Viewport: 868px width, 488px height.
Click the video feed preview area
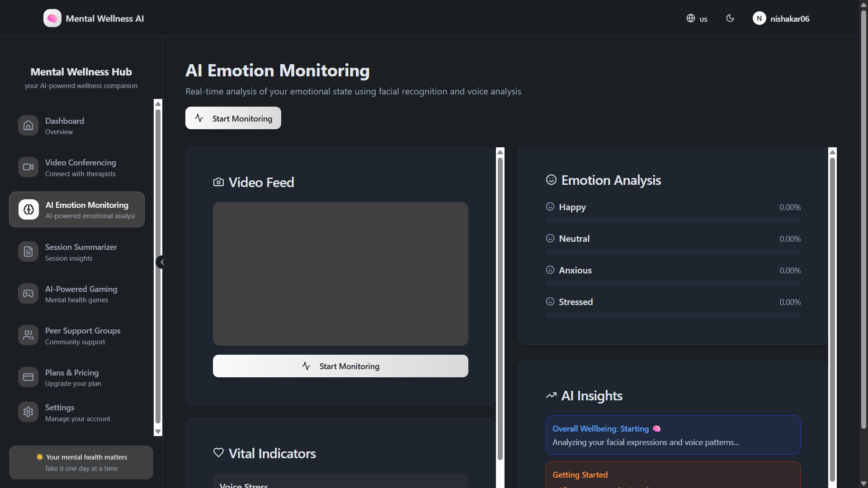pyautogui.click(x=340, y=274)
